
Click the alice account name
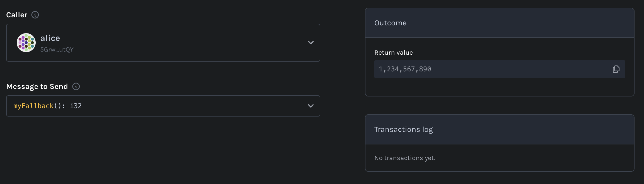point(50,38)
